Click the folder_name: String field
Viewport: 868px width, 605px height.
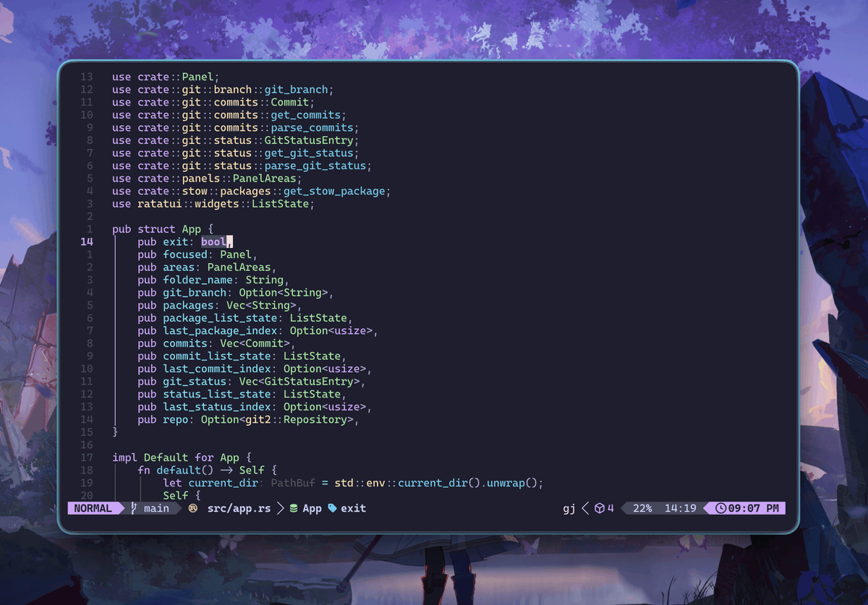[213, 280]
